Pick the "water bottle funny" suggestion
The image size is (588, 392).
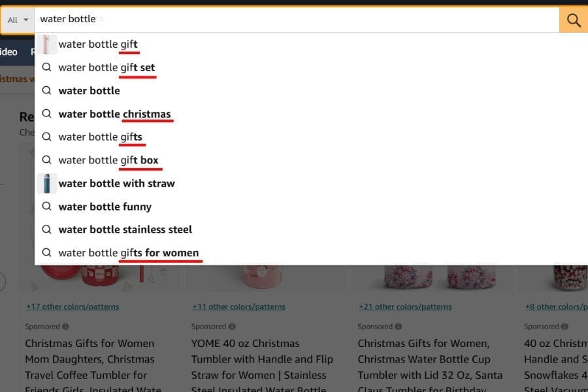[105, 206]
